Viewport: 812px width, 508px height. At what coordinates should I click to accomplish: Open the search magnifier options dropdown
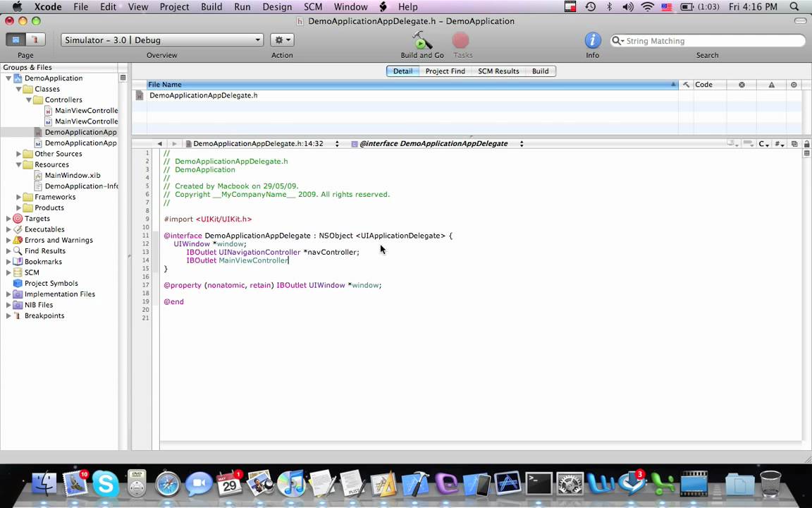617,41
